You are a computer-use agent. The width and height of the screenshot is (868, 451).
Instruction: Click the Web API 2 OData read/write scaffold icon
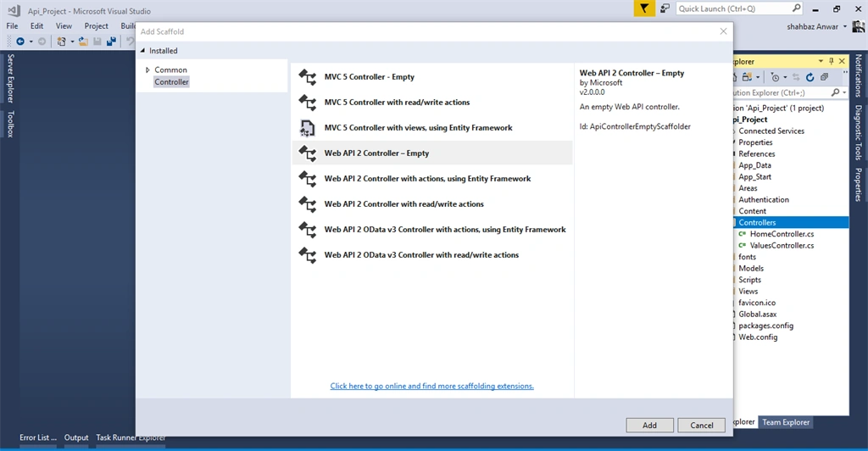click(307, 255)
